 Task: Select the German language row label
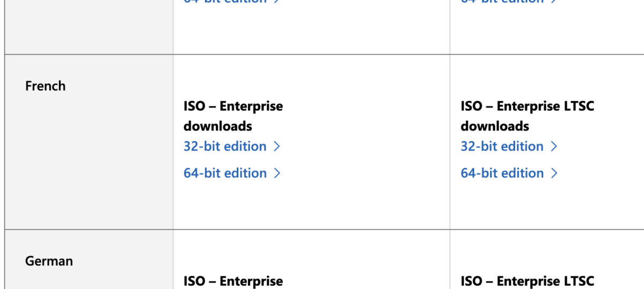pyautogui.click(x=49, y=261)
